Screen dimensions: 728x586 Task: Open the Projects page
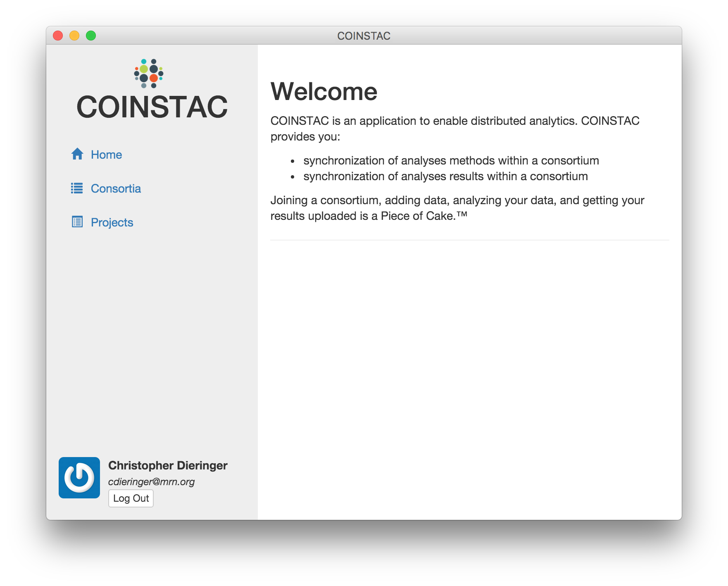[112, 222]
